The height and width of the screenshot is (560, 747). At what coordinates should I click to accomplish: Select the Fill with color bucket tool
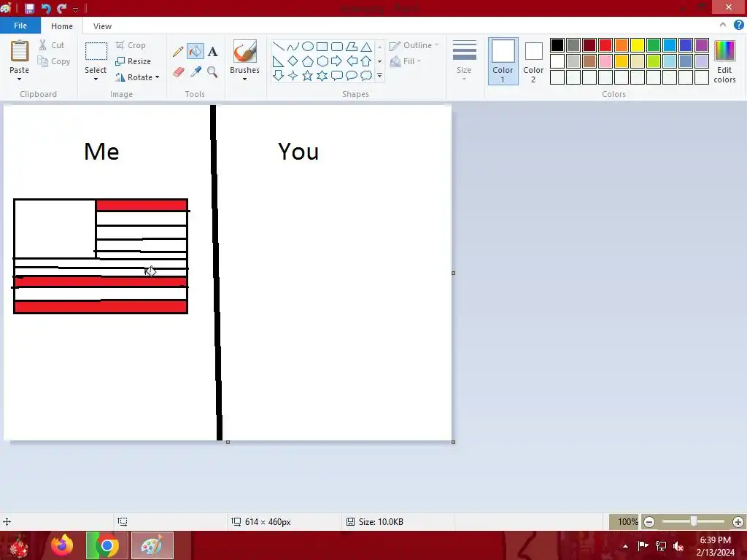[x=196, y=52]
